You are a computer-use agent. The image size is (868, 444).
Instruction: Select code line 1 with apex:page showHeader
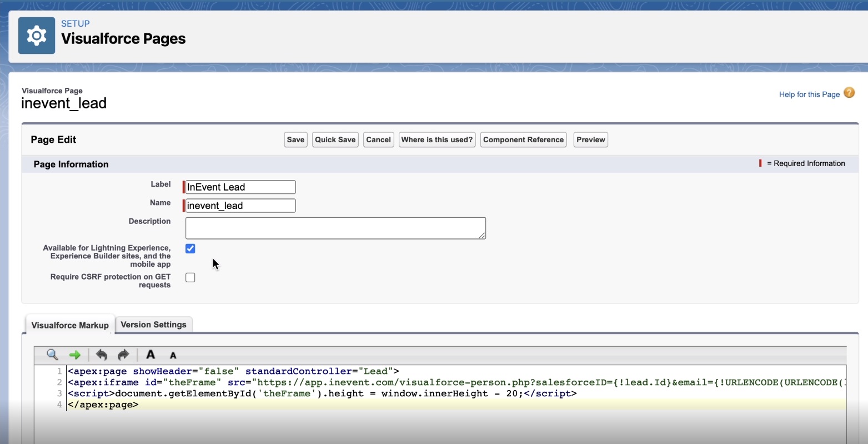point(233,371)
